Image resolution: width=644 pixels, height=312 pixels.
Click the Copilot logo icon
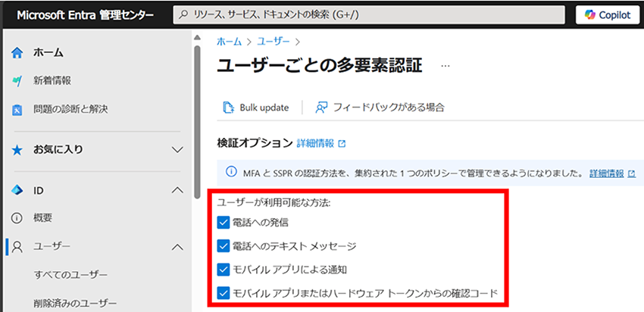coord(590,15)
